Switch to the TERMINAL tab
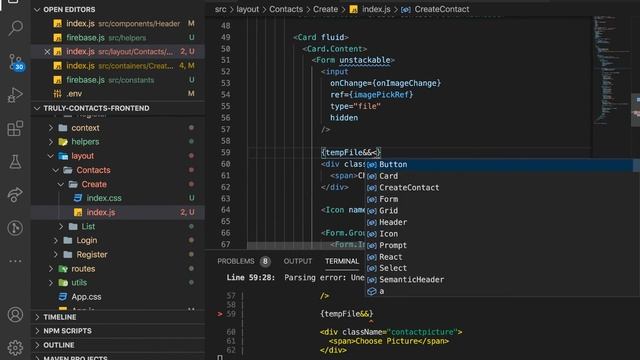640x360 pixels. (x=342, y=261)
